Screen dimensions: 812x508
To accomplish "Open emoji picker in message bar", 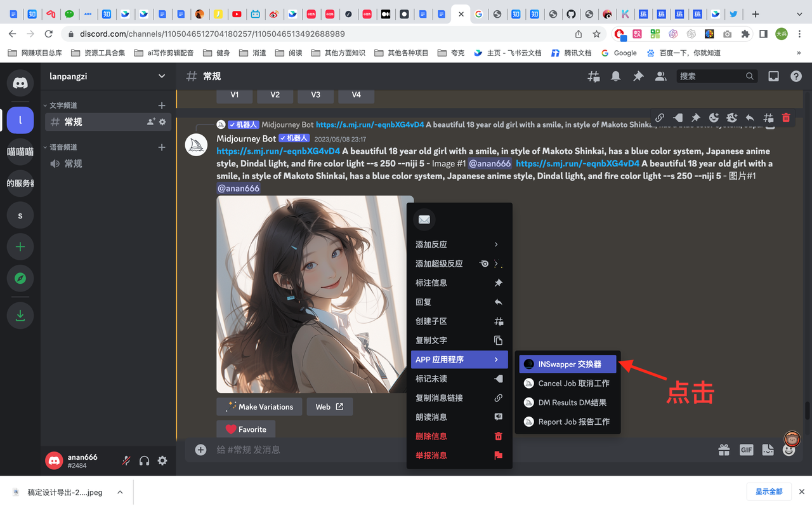I will point(789,450).
